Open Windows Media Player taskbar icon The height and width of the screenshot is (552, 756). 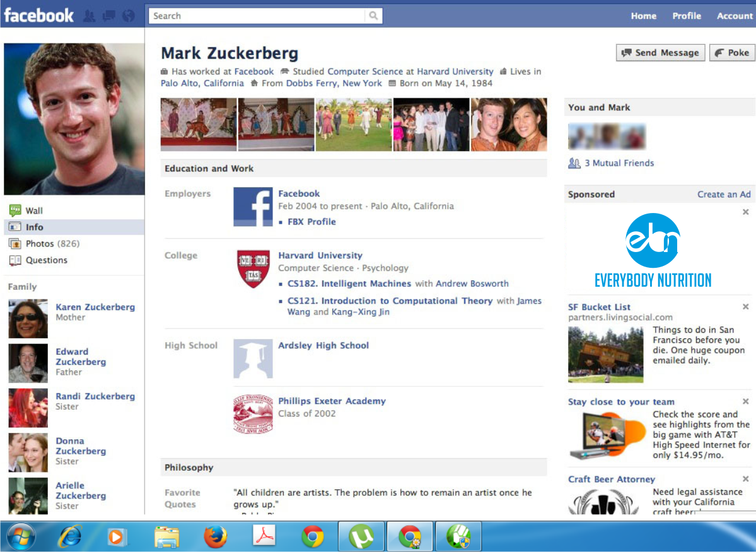(117, 537)
